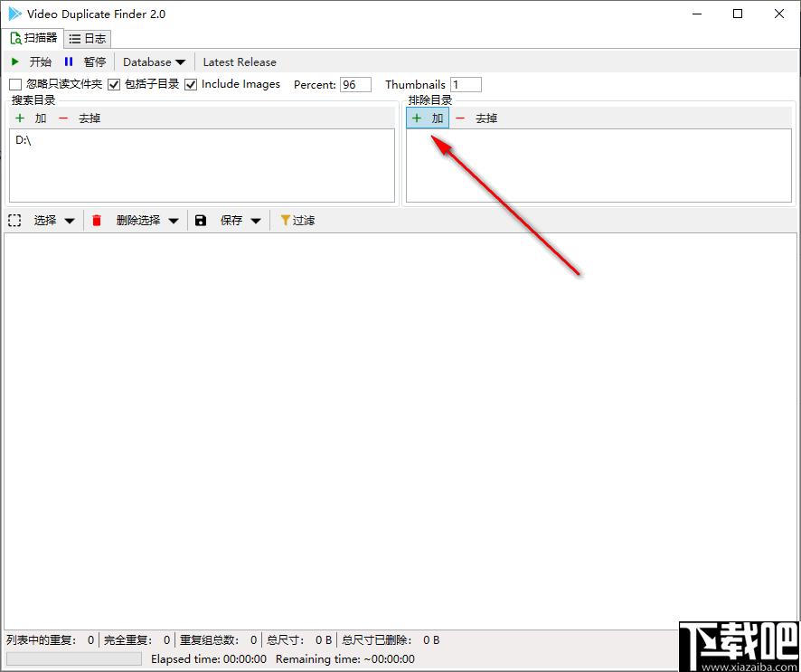Click 去掉 in the 搜索目录 panel
The width and height of the screenshot is (801, 672).
[x=90, y=118]
